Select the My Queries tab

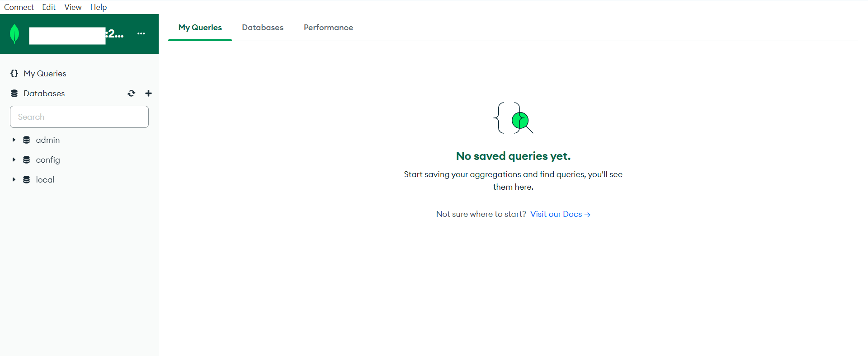pyautogui.click(x=200, y=28)
